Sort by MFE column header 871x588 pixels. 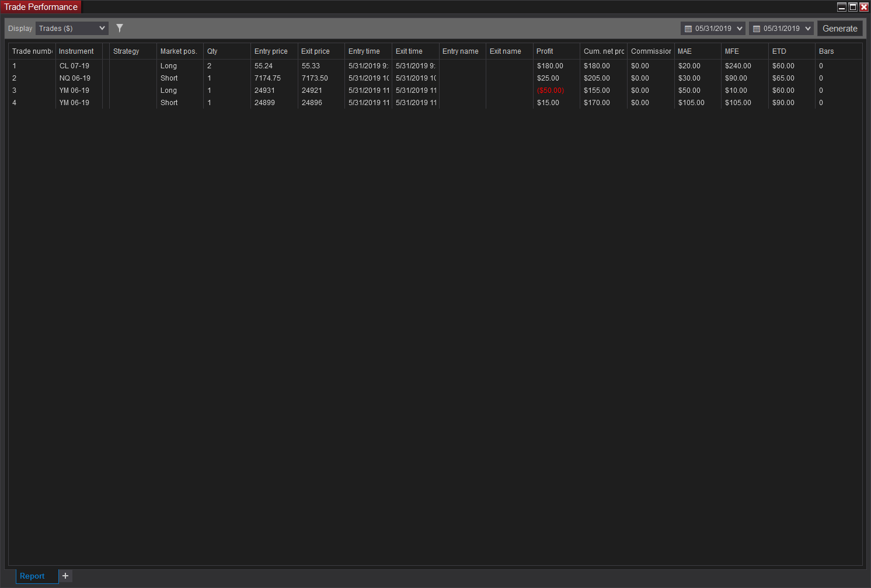745,51
